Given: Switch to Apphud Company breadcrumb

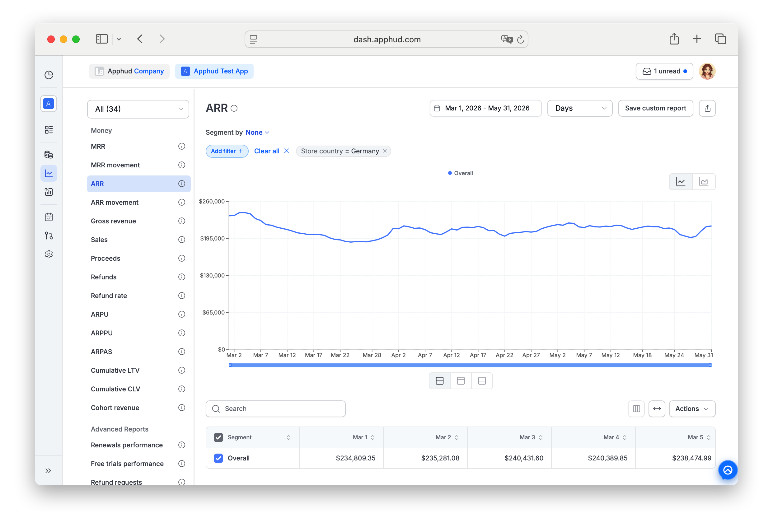Looking at the screenshot, I should click(x=129, y=71).
